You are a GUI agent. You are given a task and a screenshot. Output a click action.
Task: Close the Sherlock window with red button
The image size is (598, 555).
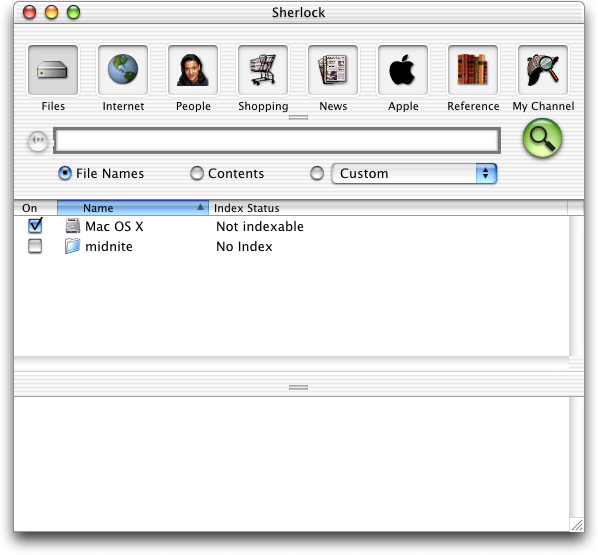click(29, 12)
